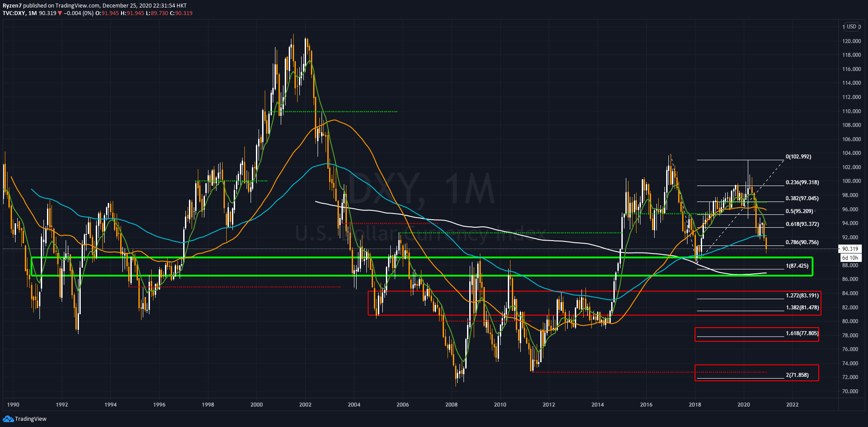Click 106.000 on the price axis
The height and width of the screenshot is (427, 868).
point(852,139)
